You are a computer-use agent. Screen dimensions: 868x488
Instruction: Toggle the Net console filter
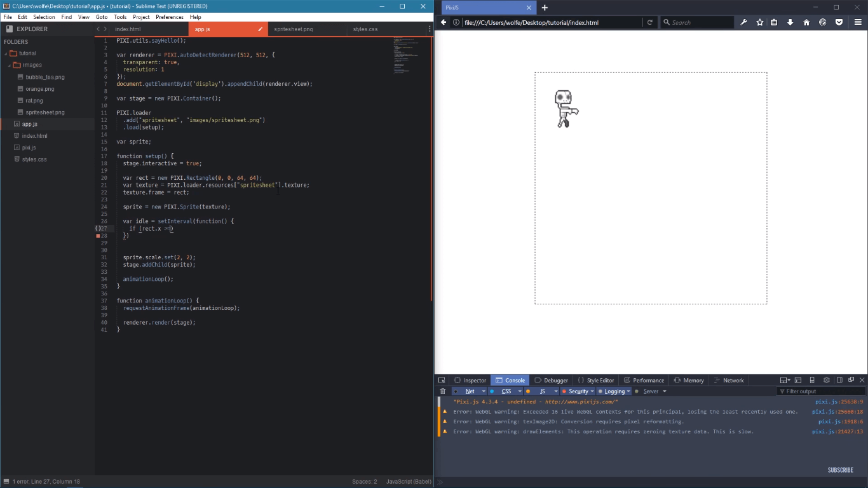469,391
